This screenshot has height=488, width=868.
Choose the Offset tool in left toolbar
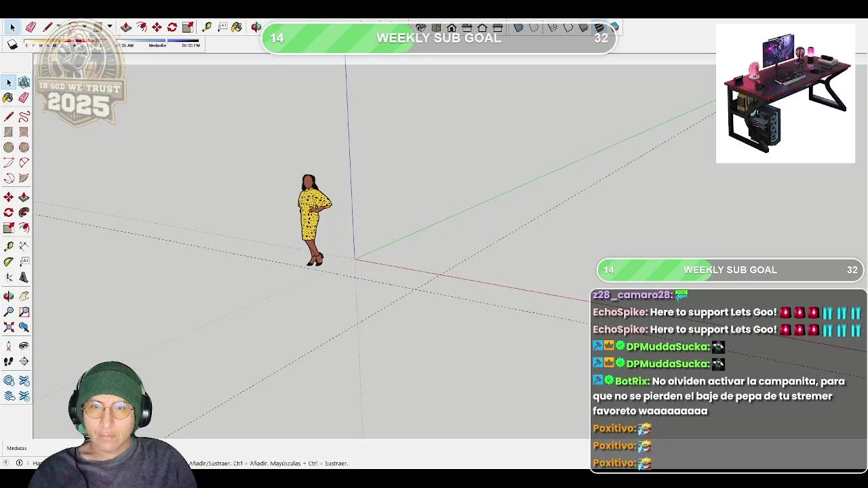[x=24, y=228]
